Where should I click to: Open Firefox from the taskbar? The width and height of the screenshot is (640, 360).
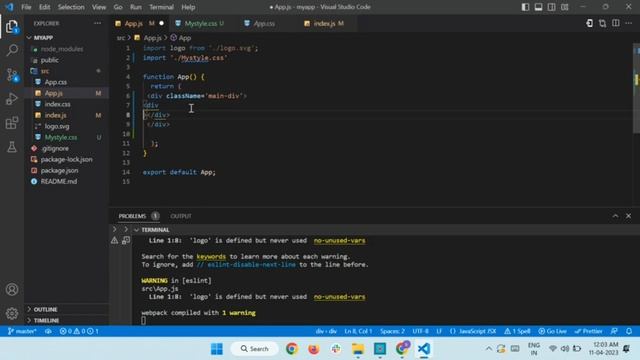coord(313,349)
